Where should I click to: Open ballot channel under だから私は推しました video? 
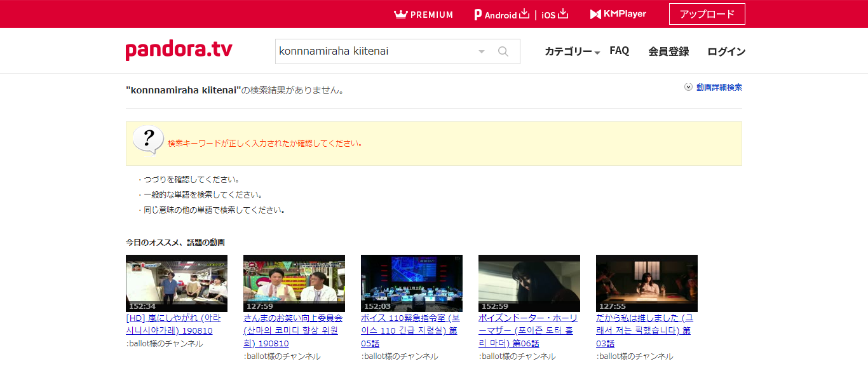[635, 356]
